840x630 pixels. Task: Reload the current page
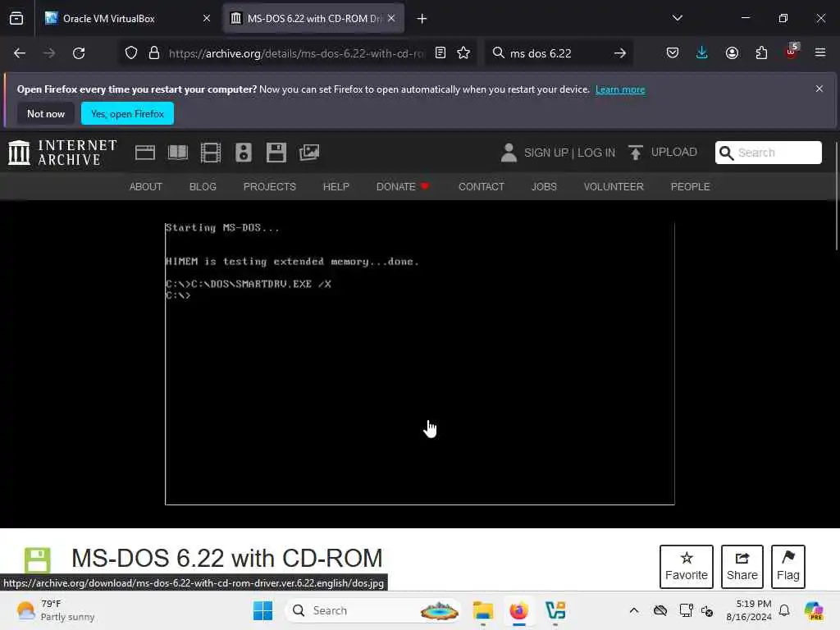(79, 53)
